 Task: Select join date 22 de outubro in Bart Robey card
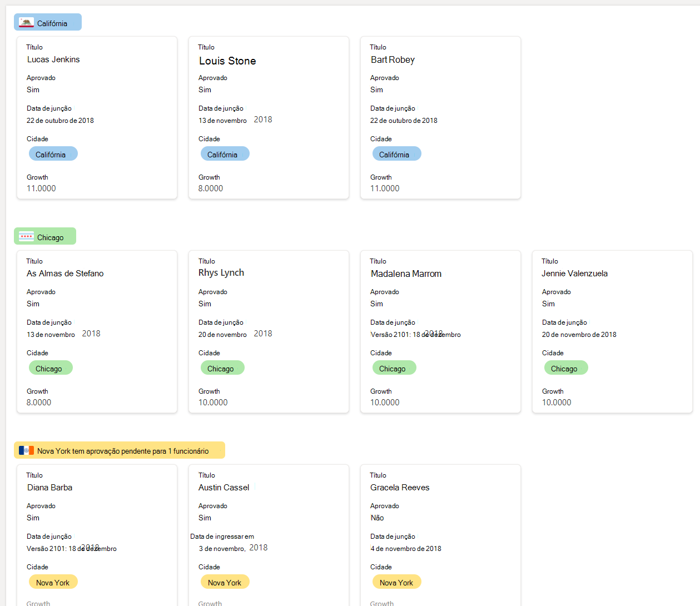pos(404,121)
